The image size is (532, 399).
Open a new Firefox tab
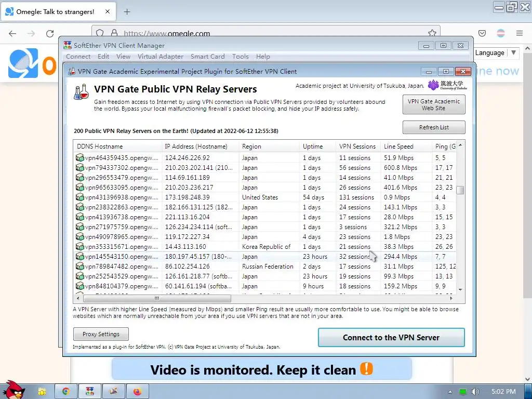[127, 11]
